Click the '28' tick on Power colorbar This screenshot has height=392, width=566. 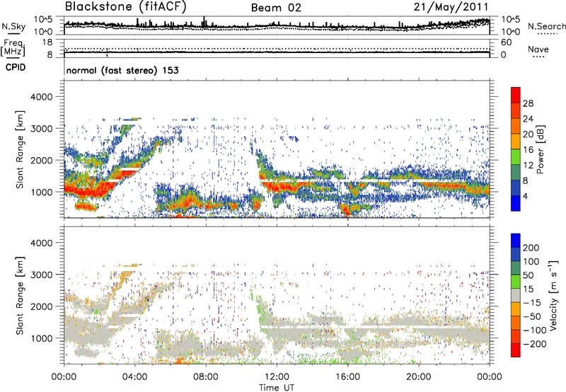528,103
